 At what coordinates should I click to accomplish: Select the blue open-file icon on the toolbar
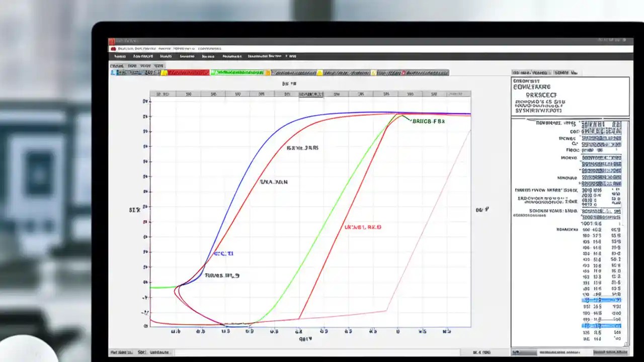[114, 72]
